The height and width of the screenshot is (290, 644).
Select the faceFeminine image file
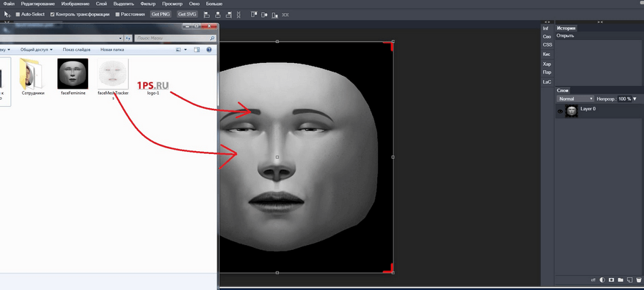point(72,77)
